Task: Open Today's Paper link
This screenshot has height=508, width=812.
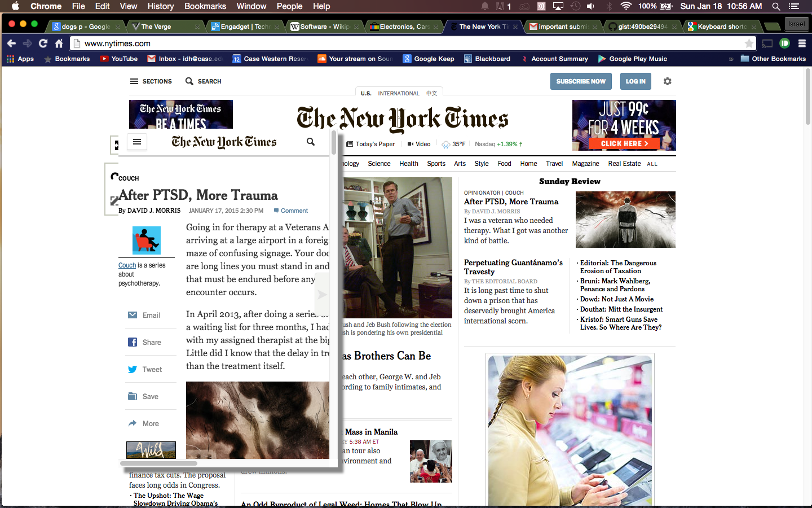Action: (370, 144)
